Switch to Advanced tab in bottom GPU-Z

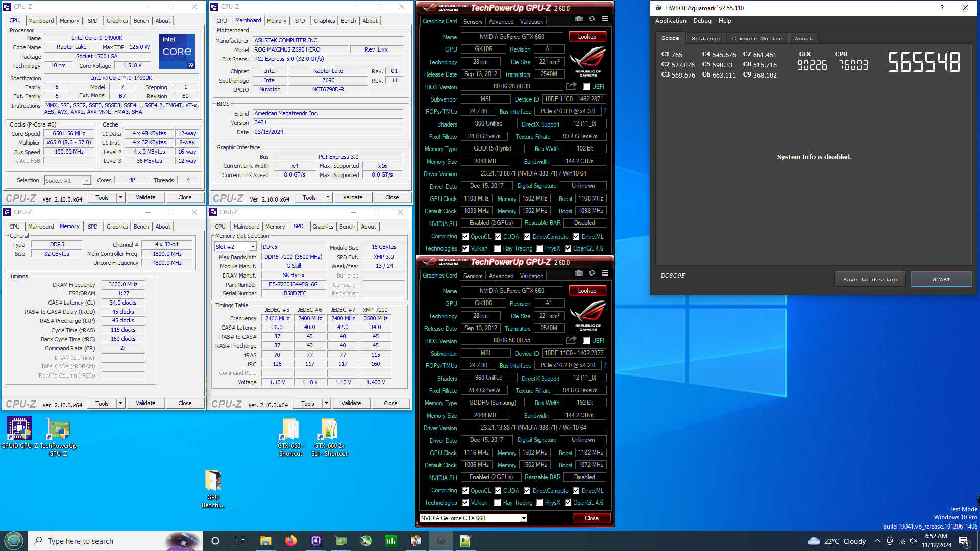tap(501, 276)
